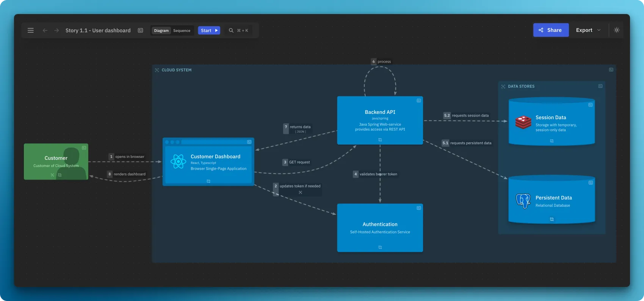Open Data Stores group details icon

click(x=600, y=86)
